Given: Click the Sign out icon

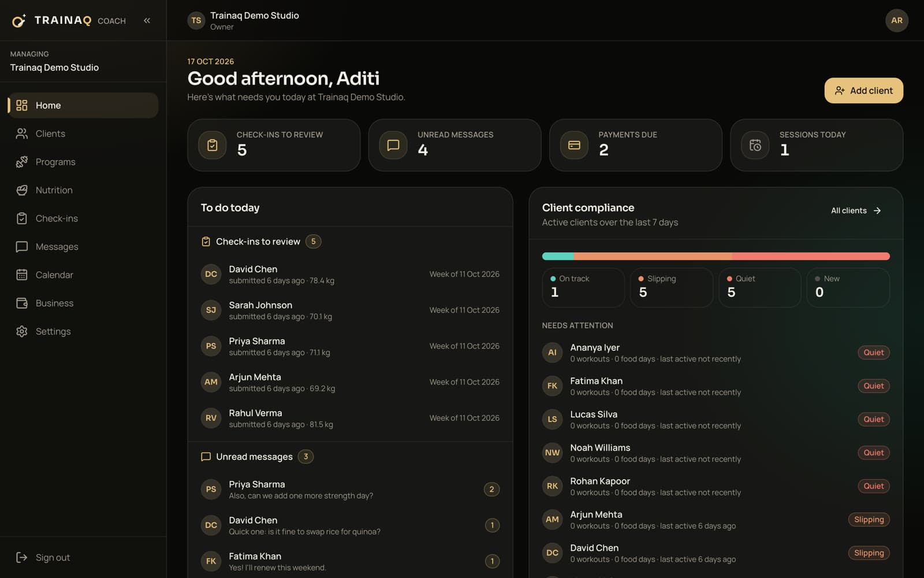Looking at the screenshot, I should 22,557.
